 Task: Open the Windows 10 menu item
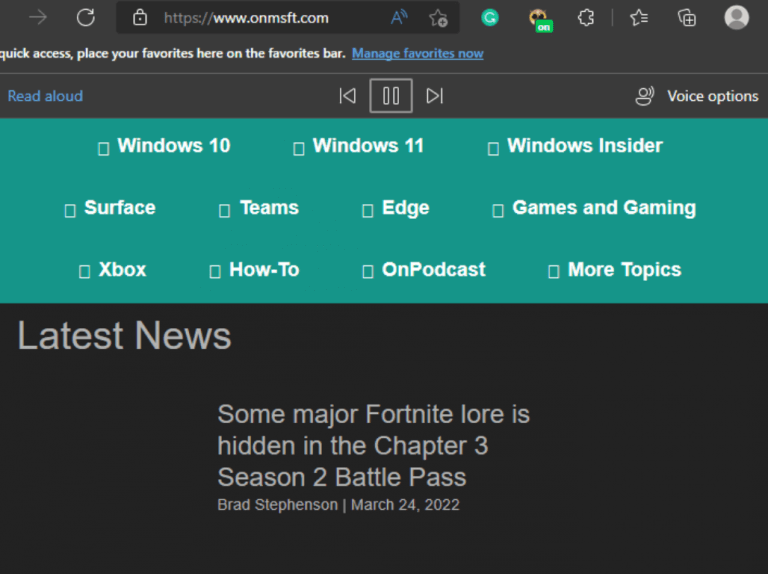click(x=164, y=146)
